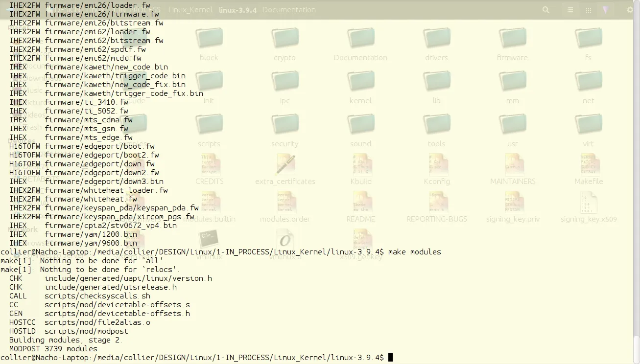Open the gear settings menu

630,10
